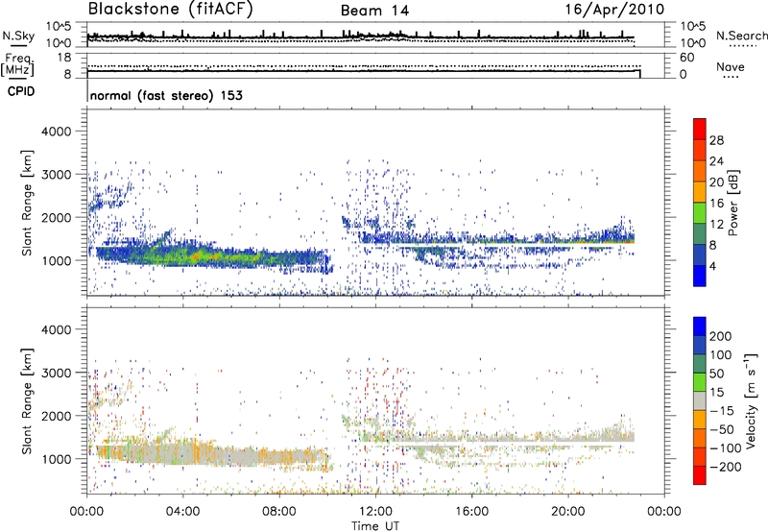Click the power colorbar value "28"
The width and height of the screenshot is (768, 532).
click(716, 140)
